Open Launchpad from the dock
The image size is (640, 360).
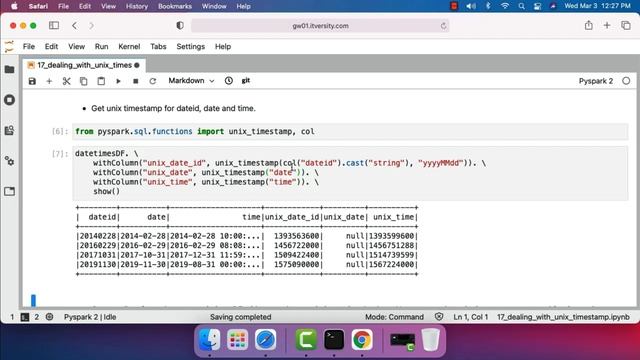(237, 340)
